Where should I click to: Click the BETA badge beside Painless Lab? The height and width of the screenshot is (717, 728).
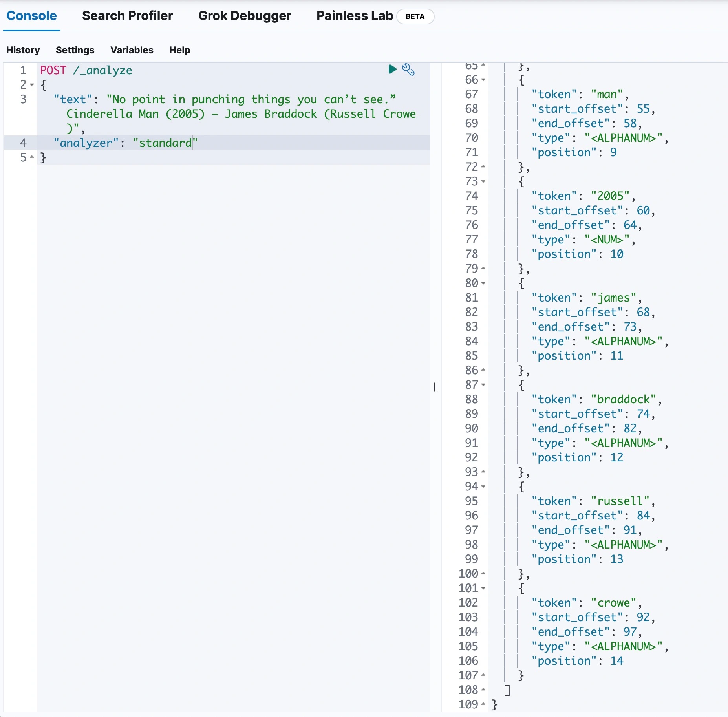pyautogui.click(x=415, y=16)
